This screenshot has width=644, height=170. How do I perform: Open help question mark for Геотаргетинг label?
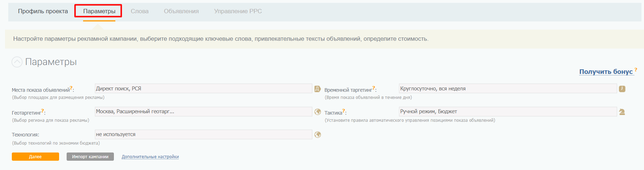click(43, 111)
